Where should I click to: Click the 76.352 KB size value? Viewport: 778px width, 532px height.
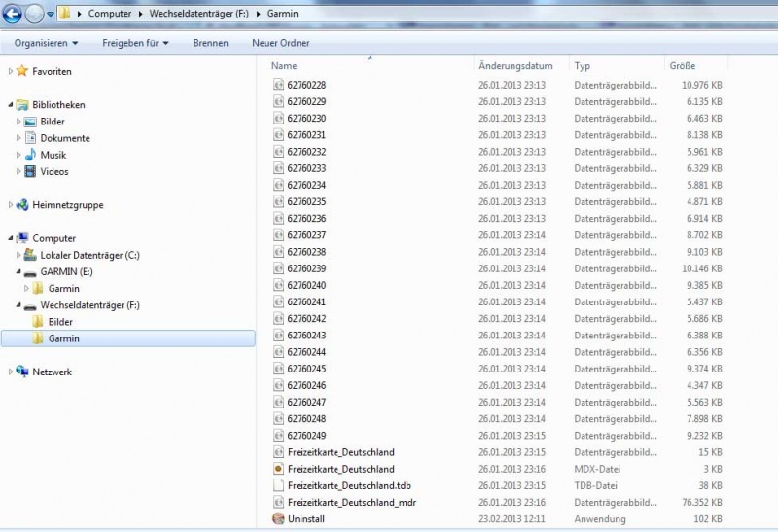pos(701,502)
